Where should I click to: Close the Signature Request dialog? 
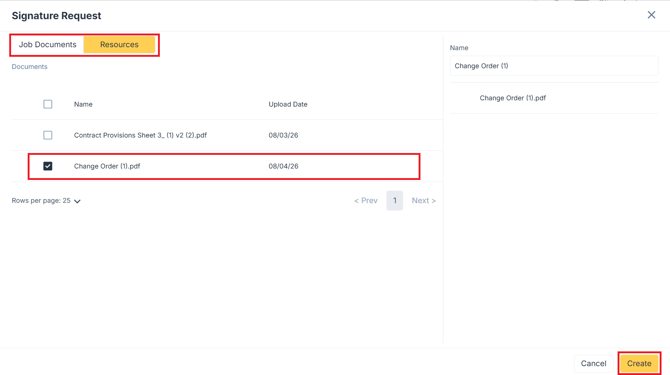(651, 15)
